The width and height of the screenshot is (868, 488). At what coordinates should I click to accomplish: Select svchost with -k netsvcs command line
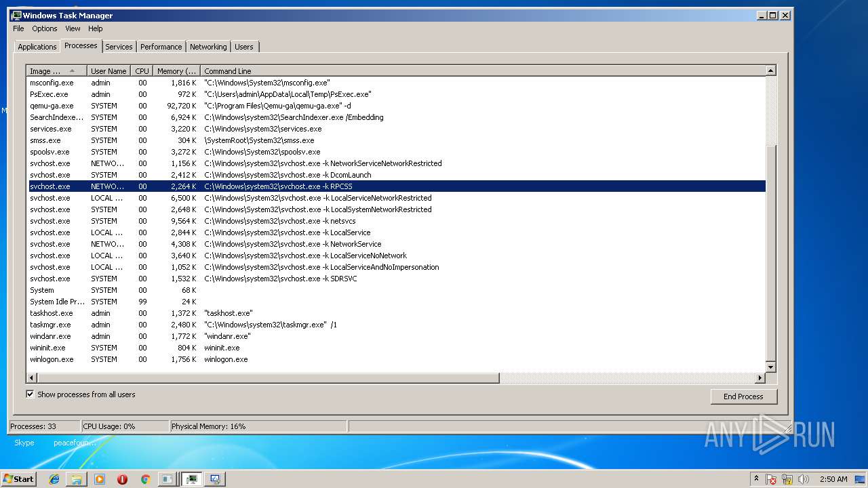(x=396, y=221)
